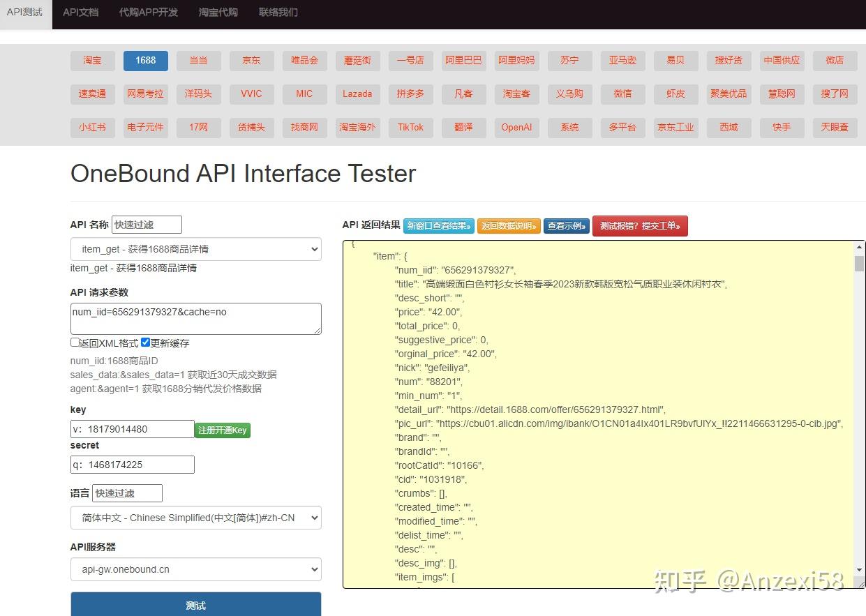Viewport: 866px width, 616px height.
Task: Click the OpenAI platform button
Action: click(x=516, y=128)
